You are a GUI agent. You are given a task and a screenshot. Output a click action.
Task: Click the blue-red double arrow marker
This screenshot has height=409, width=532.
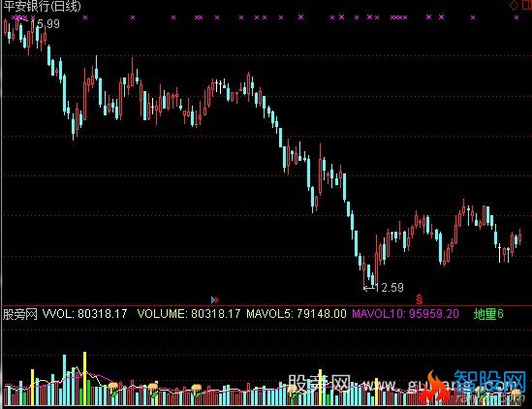pyautogui.click(x=215, y=300)
